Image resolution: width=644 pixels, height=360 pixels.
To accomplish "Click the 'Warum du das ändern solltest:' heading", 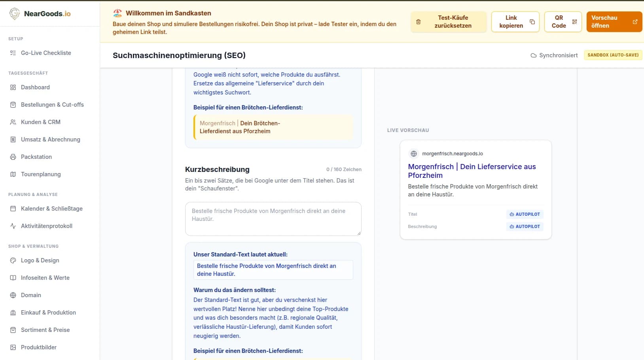I will 235,290.
